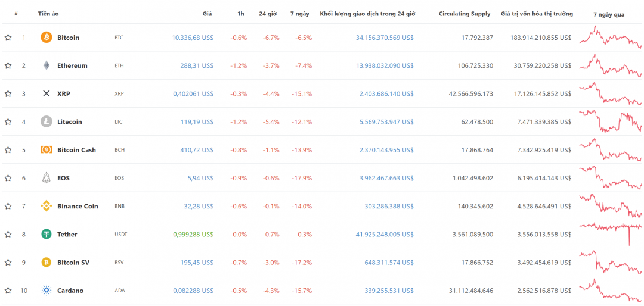Viewport: 644px width, 306px height.
Task: Click the 7 ngày qua column header
Action: pyautogui.click(x=609, y=14)
